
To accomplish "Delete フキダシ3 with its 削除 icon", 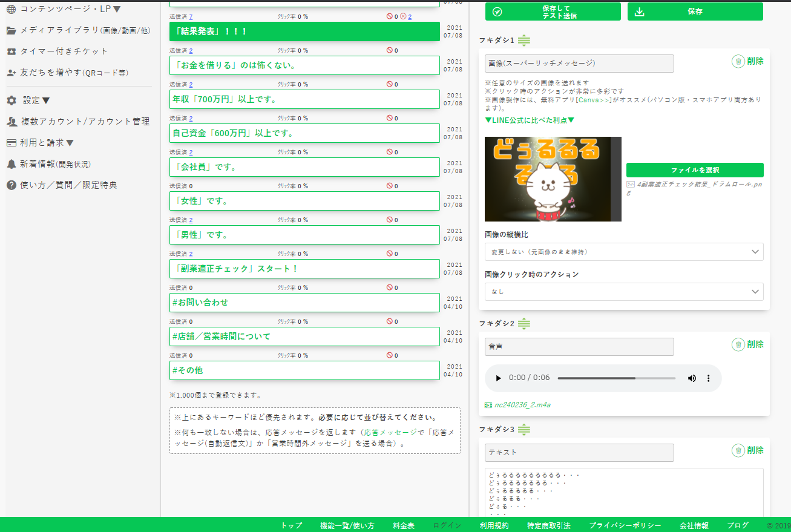I will point(748,450).
